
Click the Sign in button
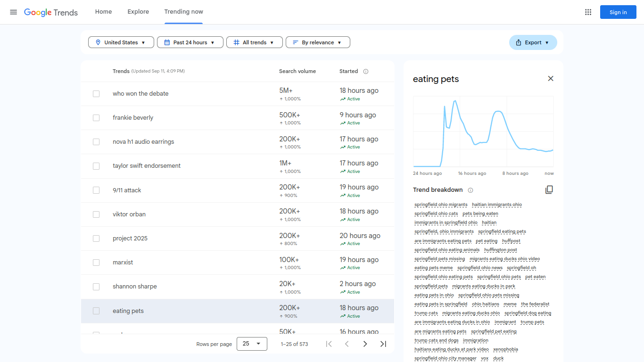[x=618, y=12]
